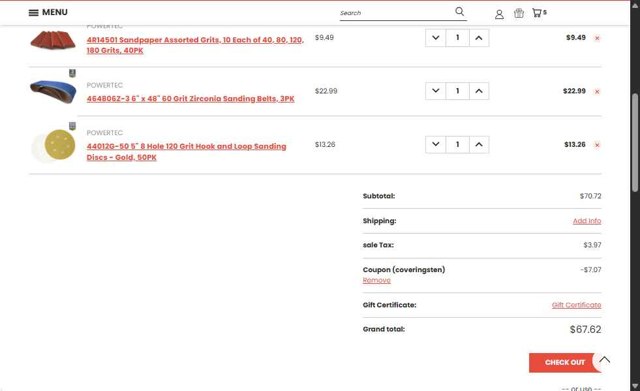This screenshot has width=640, height=391.
Task: Open the shopping cart icon
Action: (x=539, y=13)
